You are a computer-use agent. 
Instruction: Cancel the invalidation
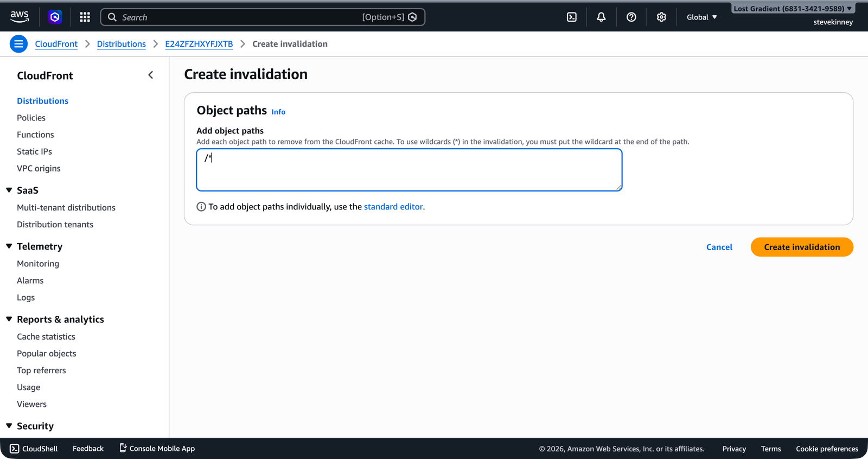pos(719,247)
